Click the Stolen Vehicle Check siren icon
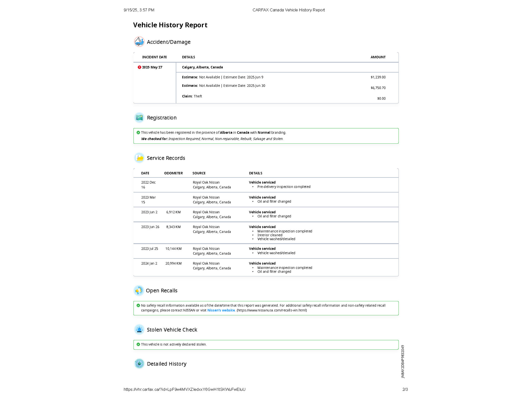This screenshot has width=532, height=399. (x=139, y=330)
